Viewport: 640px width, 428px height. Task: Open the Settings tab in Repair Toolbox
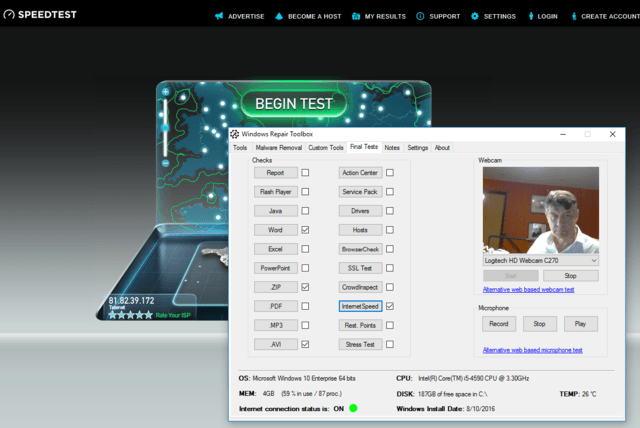pyautogui.click(x=418, y=148)
